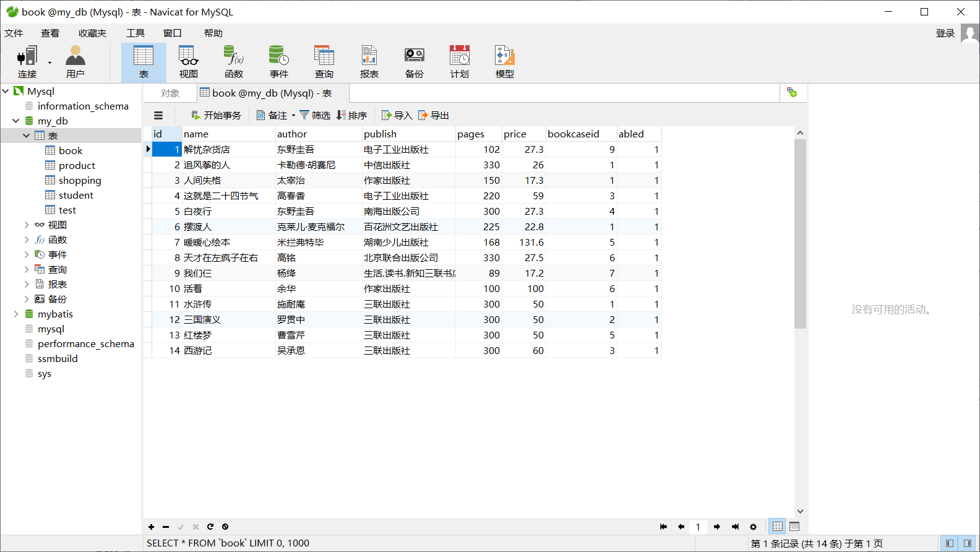Viewport: 980px width, 552px height.
Task: Collapse the 表 tables node
Action: (27, 136)
